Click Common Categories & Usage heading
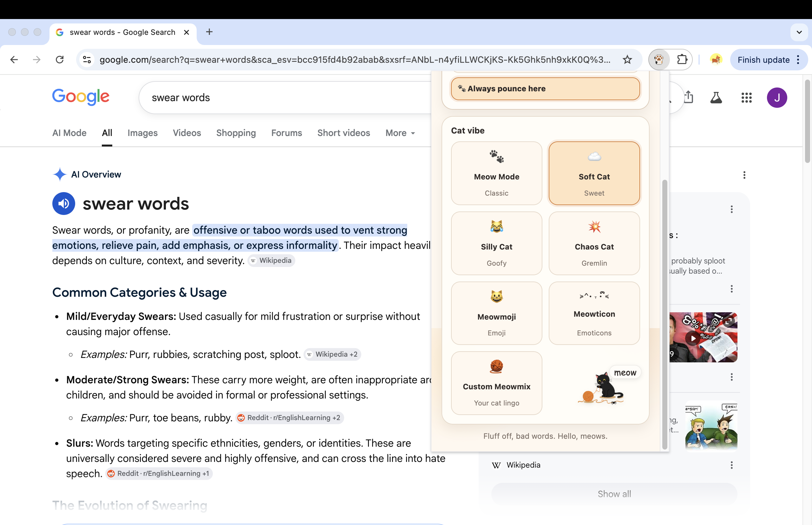812x525 pixels. click(139, 293)
